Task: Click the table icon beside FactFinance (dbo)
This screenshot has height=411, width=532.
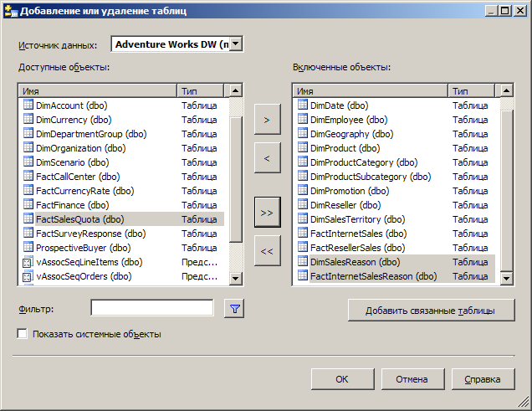Action: [28, 204]
